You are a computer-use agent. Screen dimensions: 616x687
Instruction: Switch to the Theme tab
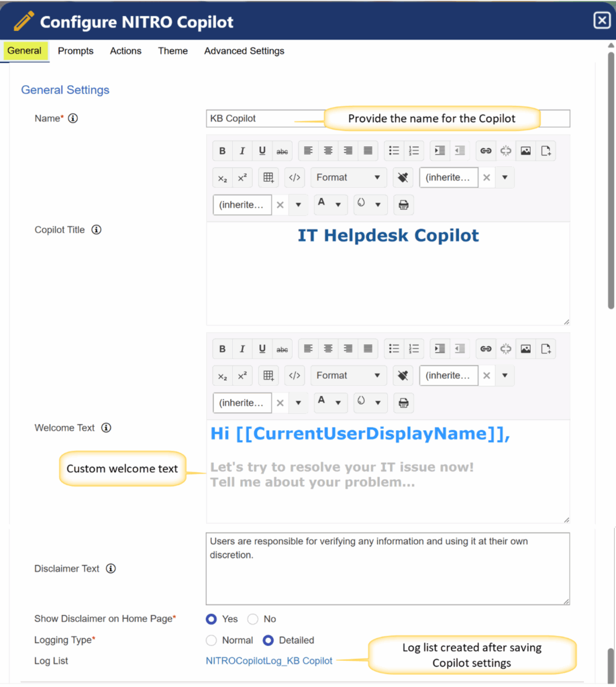pyautogui.click(x=173, y=51)
